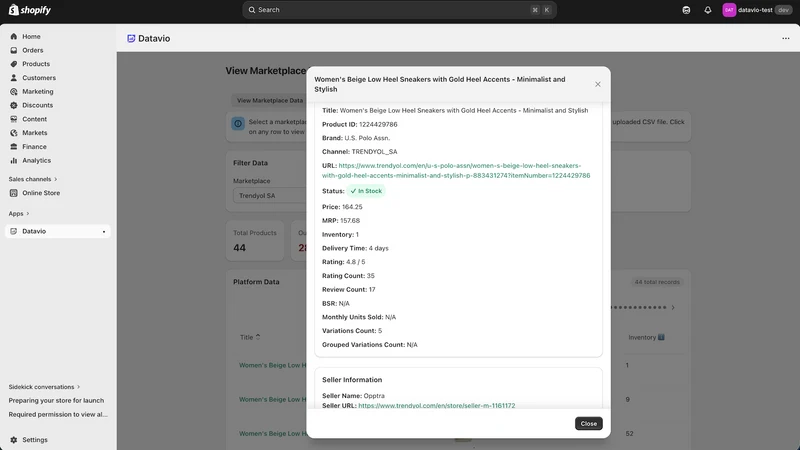Screen dimensions: 800x450
Task: Click the Analytics bar chart icon
Action: click(x=14, y=160)
